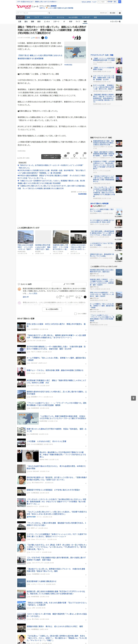Open article 俳優チョン・ウヌさん

click(55, 370)
